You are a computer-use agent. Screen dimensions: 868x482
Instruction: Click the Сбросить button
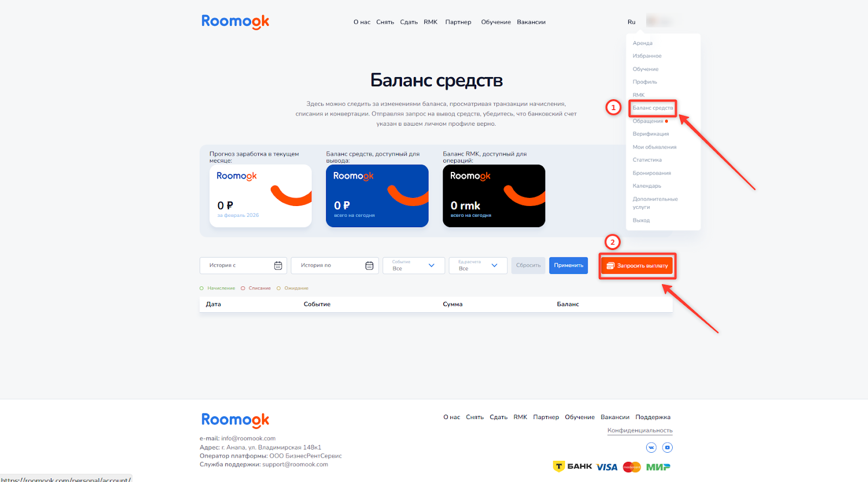[x=528, y=266]
